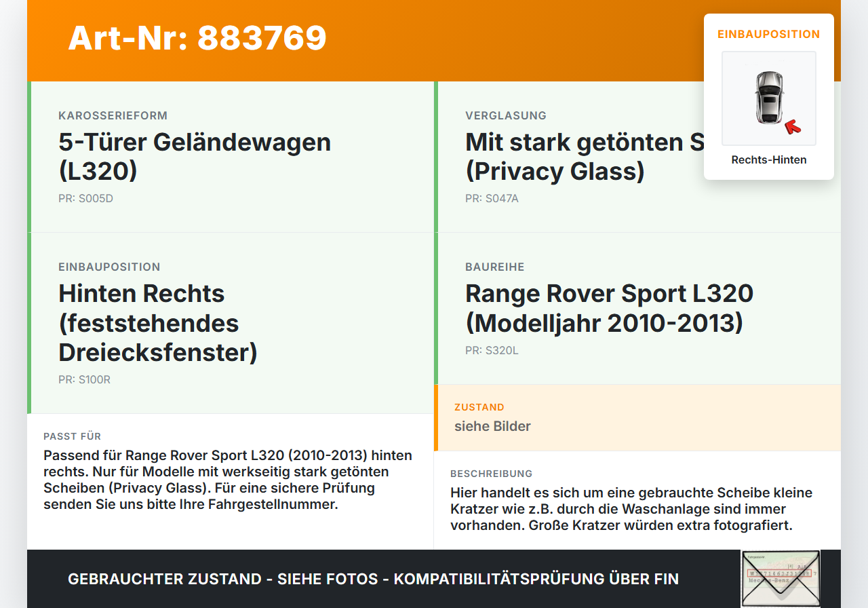Click the ZUSTAND label

[479, 407]
